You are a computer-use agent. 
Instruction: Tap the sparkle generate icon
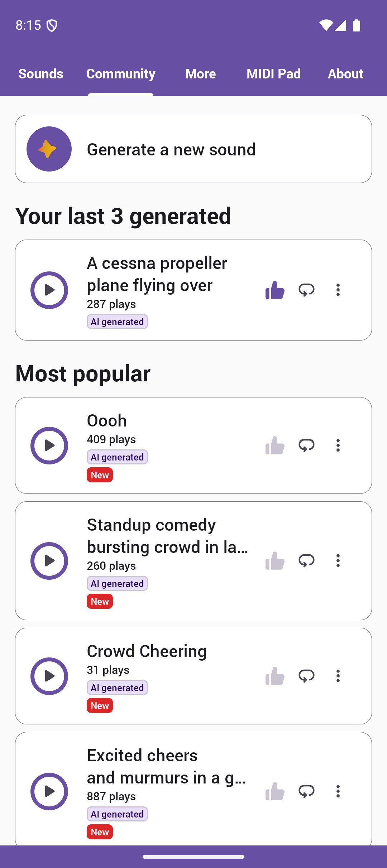[49, 149]
